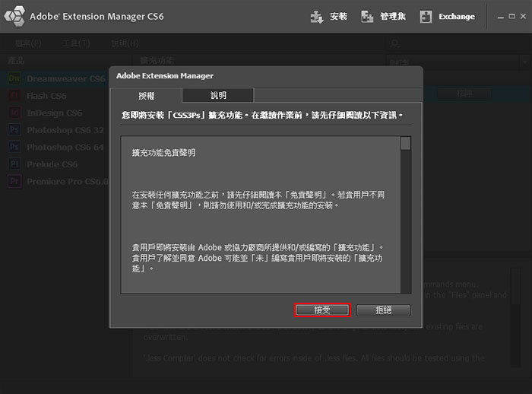Click the Flash CS6 Fl icon
This screenshot has width=532, height=394.
[x=14, y=96]
